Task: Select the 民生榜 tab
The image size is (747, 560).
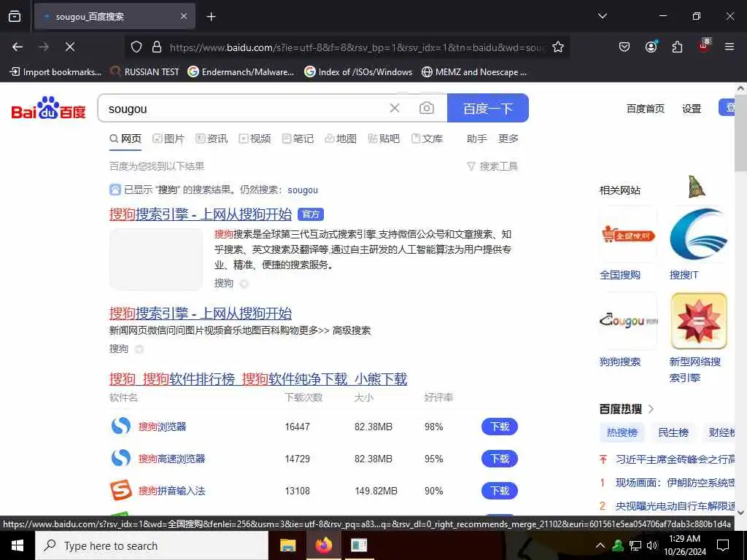Action: click(x=673, y=432)
